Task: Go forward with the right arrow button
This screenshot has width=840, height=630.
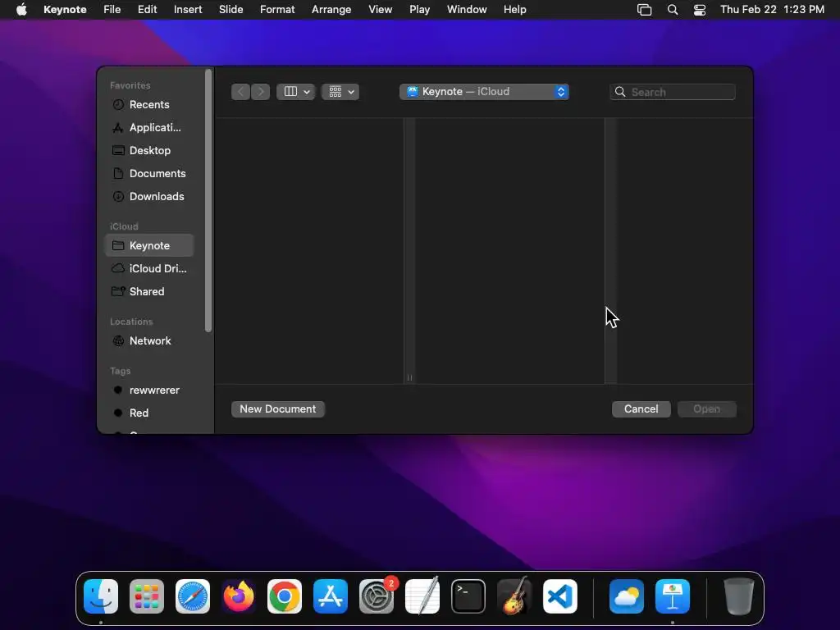Action: pyautogui.click(x=260, y=92)
